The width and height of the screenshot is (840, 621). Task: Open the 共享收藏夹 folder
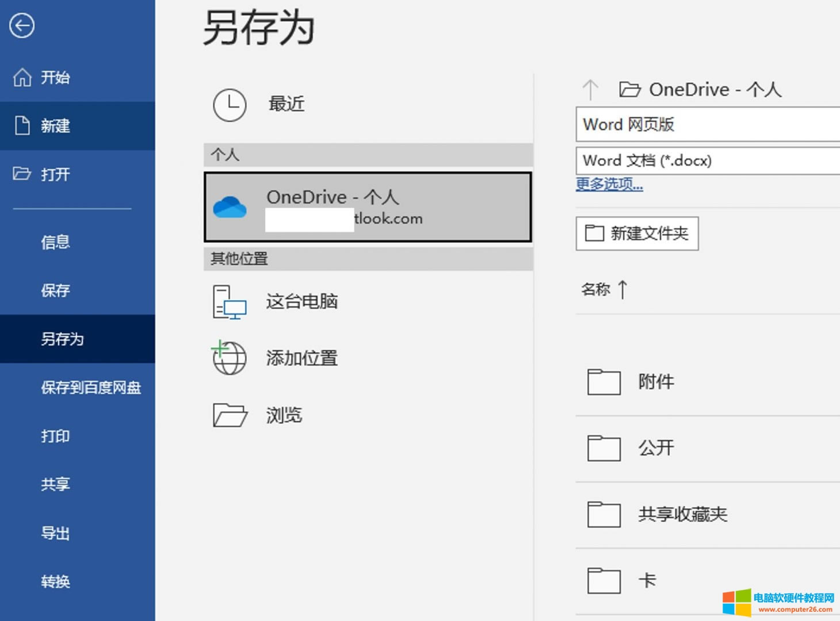[682, 514]
